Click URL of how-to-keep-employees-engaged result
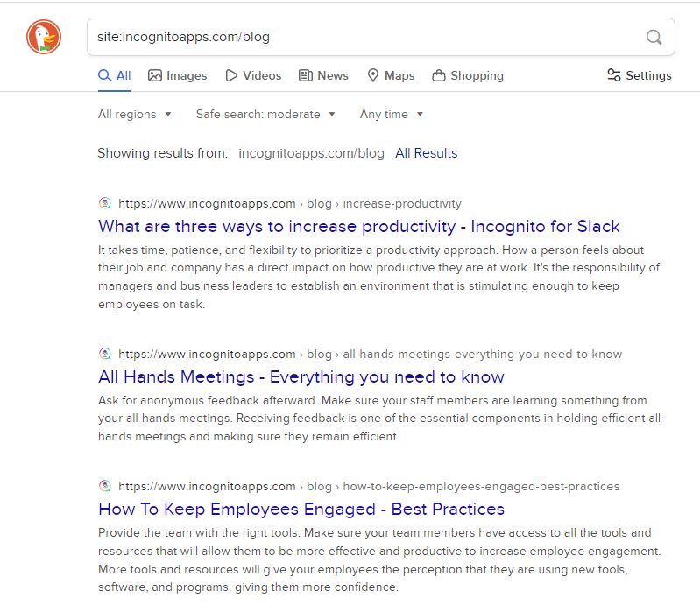This screenshot has width=700, height=612. pos(369,486)
